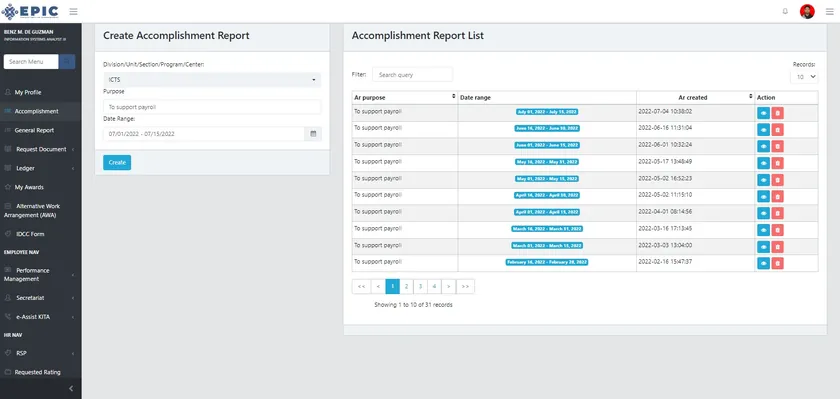840x399 pixels.
Task: Toggle the sidebar with the hamburger icon beside EPIC logo
Action: 73,11
